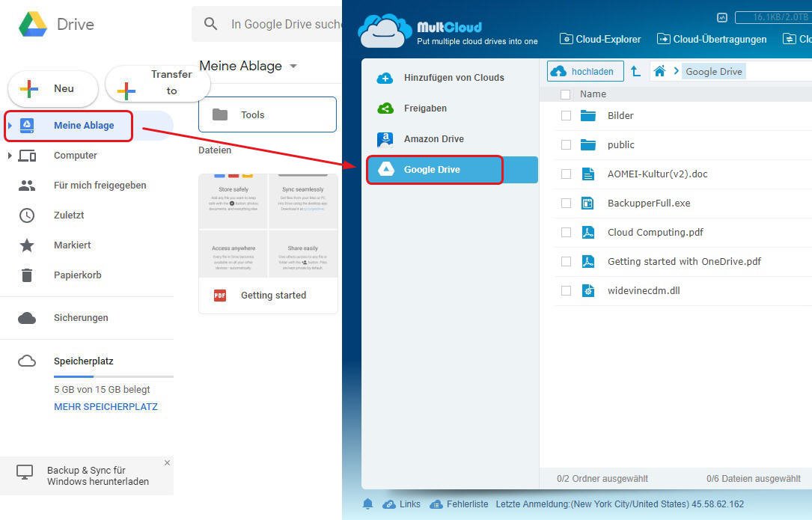
Task: Open the Getting started PDF thumbnail
Action: coord(268,226)
